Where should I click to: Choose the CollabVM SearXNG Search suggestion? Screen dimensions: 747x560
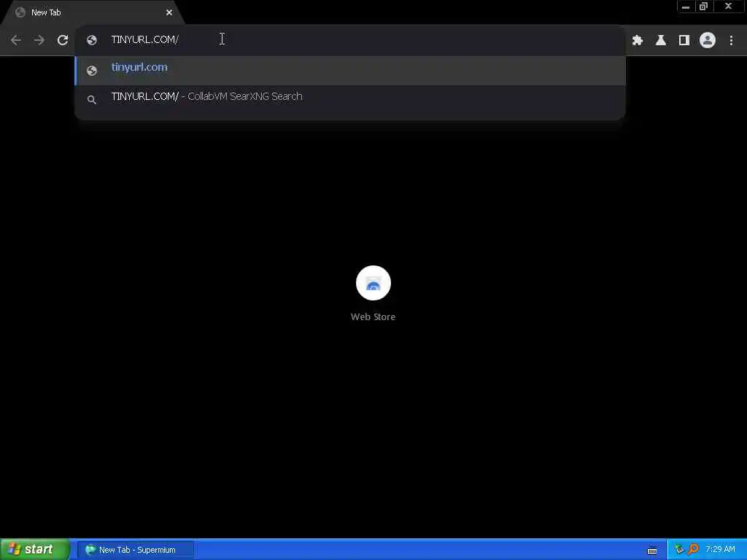click(x=350, y=99)
